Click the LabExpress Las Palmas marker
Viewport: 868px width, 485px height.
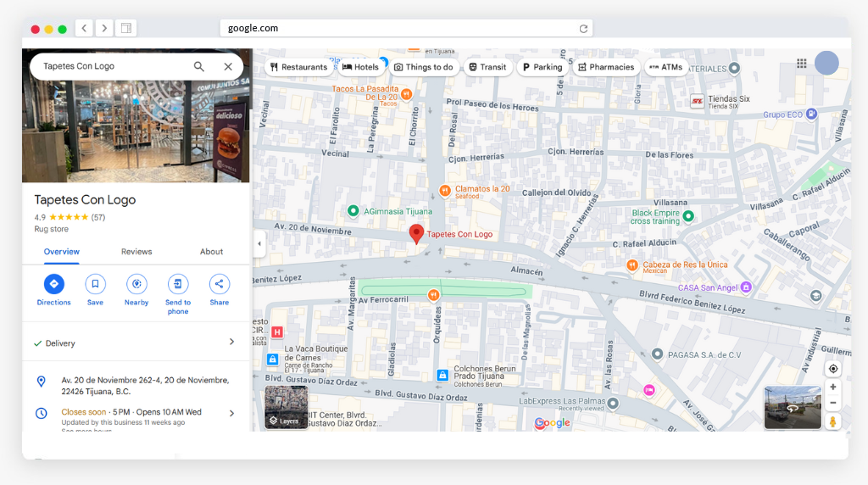[613, 403]
